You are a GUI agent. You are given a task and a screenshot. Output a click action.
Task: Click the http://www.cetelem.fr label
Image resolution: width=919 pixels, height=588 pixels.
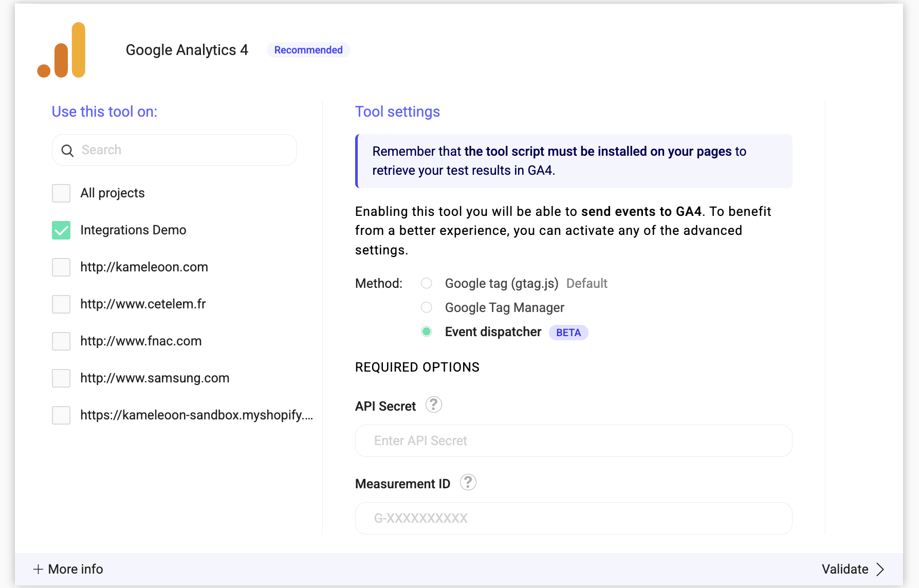(x=143, y=304)
